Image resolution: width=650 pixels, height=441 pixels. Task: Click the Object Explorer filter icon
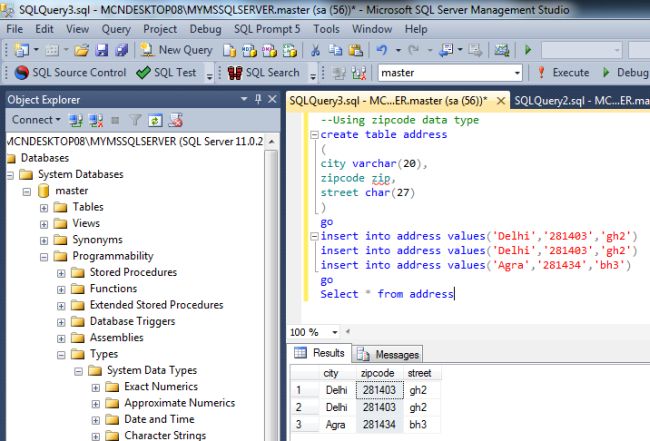tap(137, 120)
